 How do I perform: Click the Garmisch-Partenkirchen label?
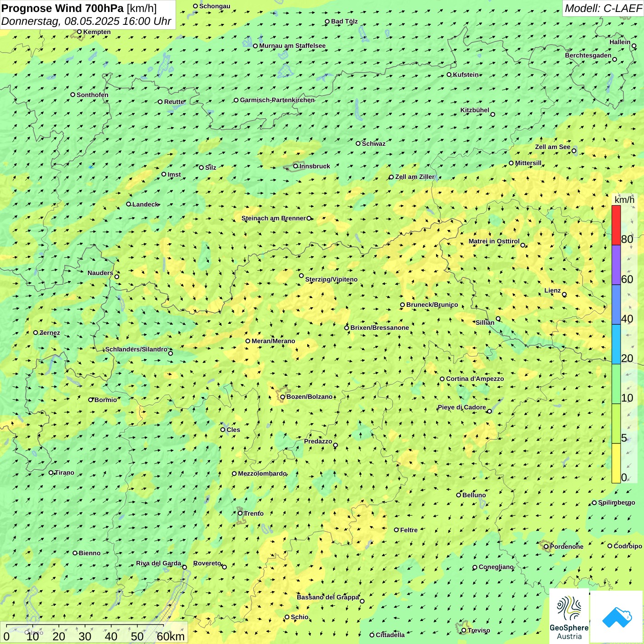(277, 100)
